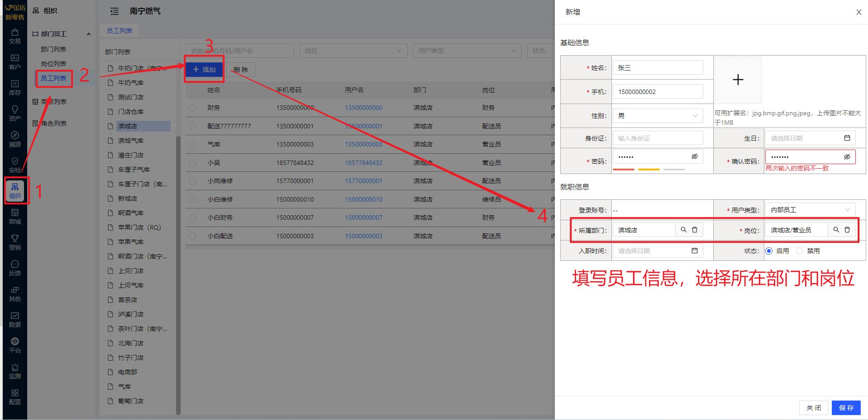Select the 财务 employee row radio
Viewport: 868px width, 420px height.
[x=192, y=108]
